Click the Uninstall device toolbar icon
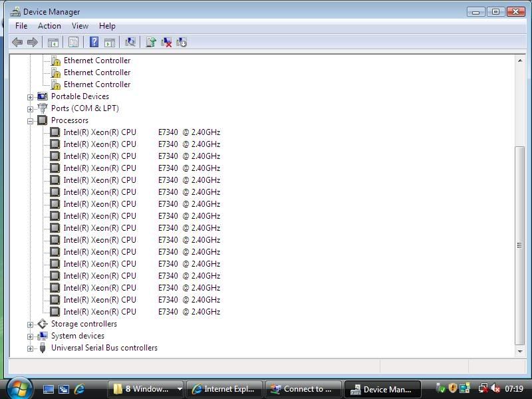The width and height of the screenshot is (532, 399). [x=166, y=42]
